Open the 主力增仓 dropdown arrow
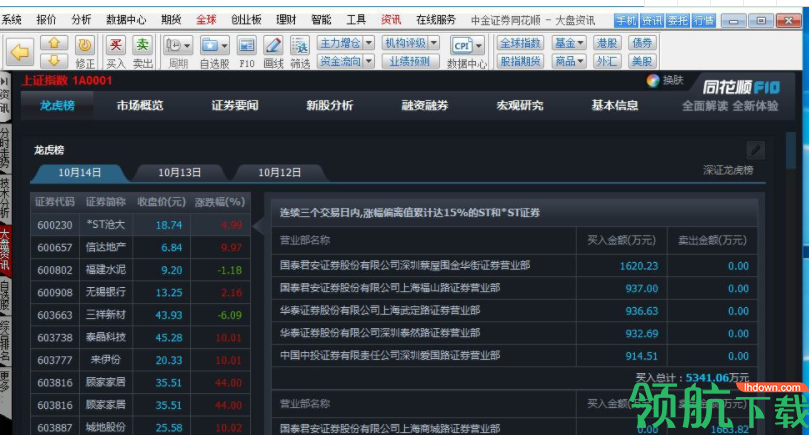 click(368, 43)
